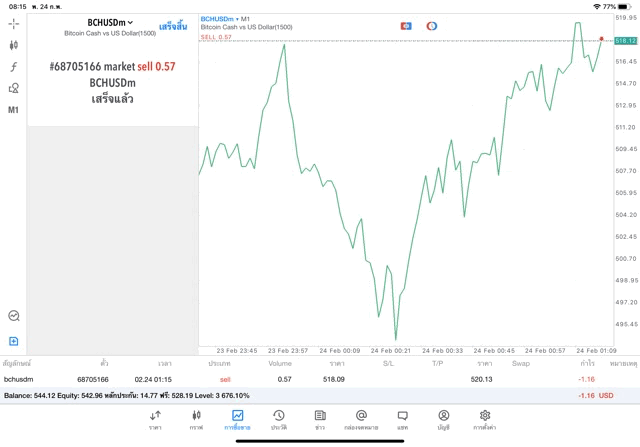The width and height of the screenshot is (640, 447).
Task: Change the M1 timeframe selector
Action: click(14, 110)
